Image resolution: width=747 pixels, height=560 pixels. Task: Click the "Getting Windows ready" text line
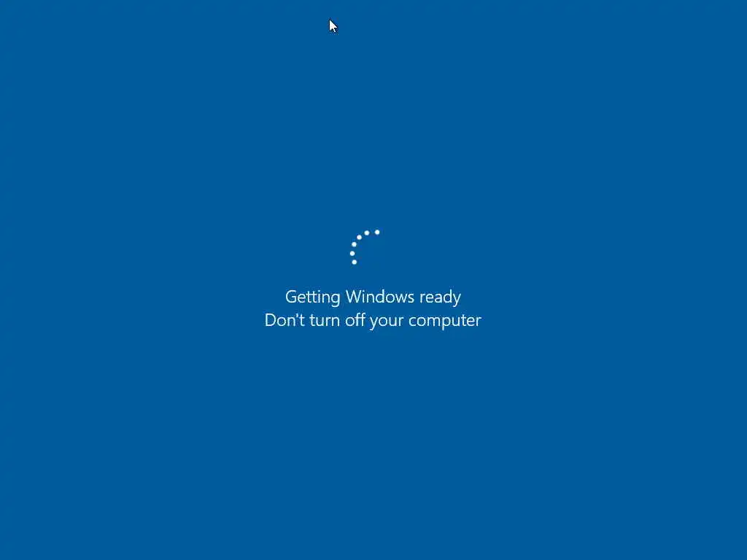pos(373,297)
